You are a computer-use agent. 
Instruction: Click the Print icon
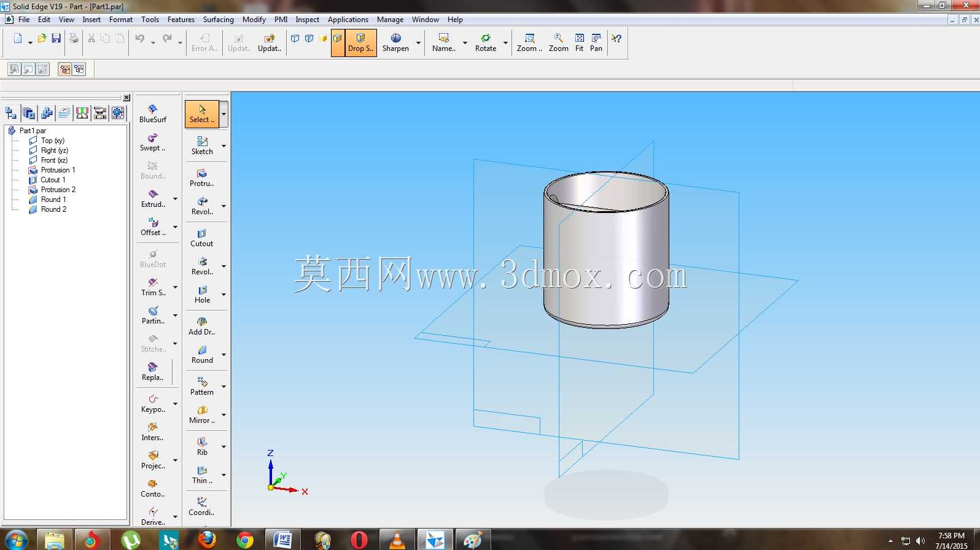[74, 39]
